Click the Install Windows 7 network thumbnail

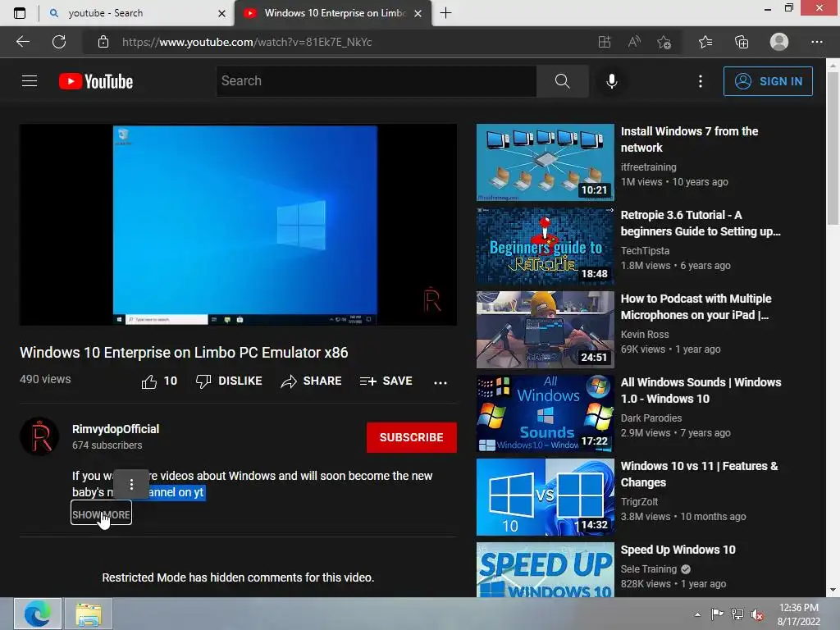point(545,162)
